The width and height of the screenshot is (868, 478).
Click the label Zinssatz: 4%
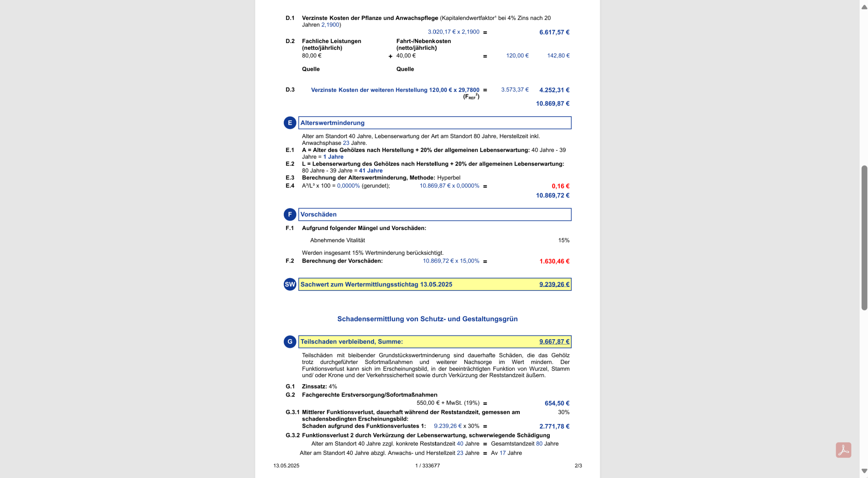pos(319,386)
